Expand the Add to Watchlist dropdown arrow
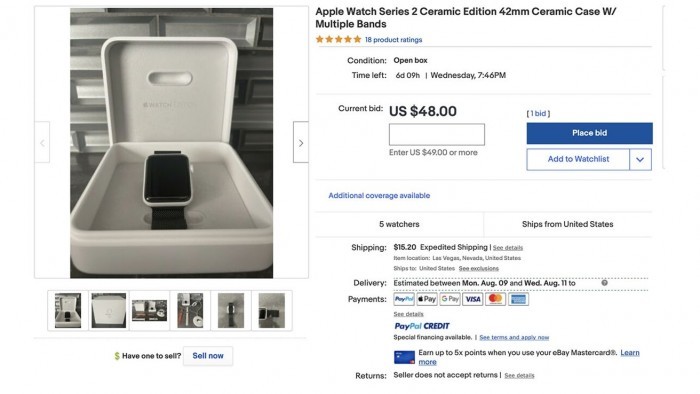 (x=640, y=159)
